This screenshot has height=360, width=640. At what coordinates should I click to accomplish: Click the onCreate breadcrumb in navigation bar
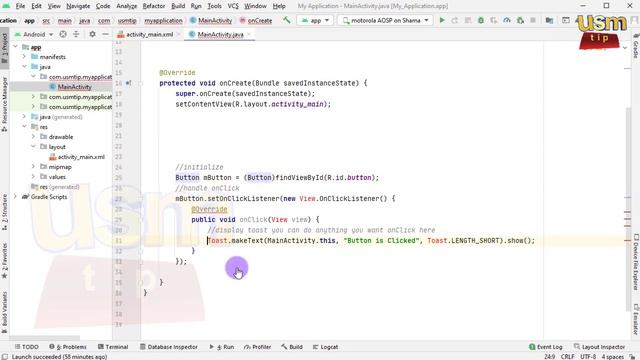coord(256,20)
